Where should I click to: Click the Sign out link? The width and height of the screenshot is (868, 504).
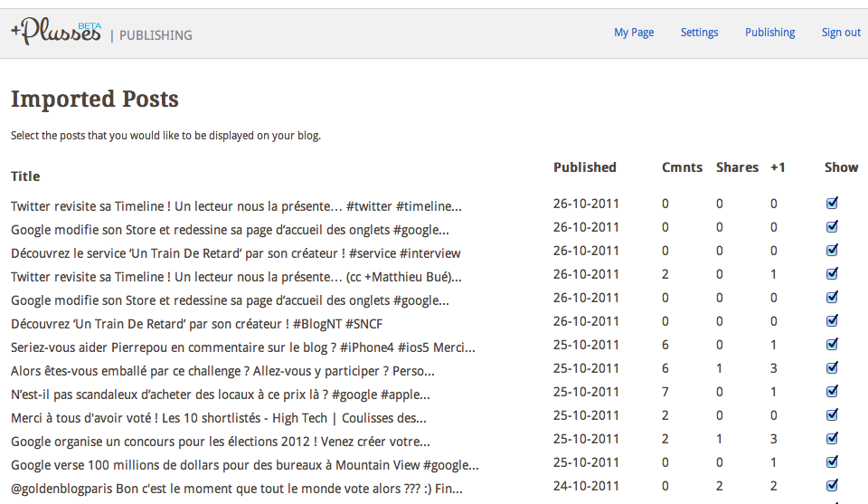point(840,33)
